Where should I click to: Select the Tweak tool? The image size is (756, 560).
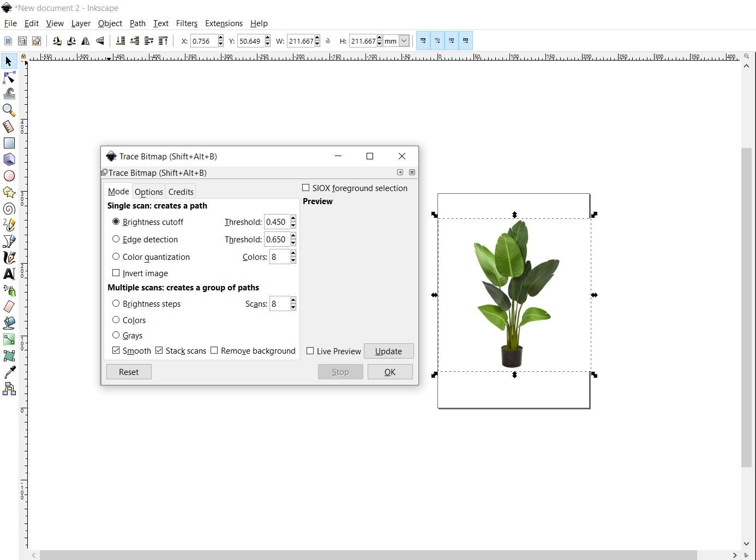coord(9,93)
